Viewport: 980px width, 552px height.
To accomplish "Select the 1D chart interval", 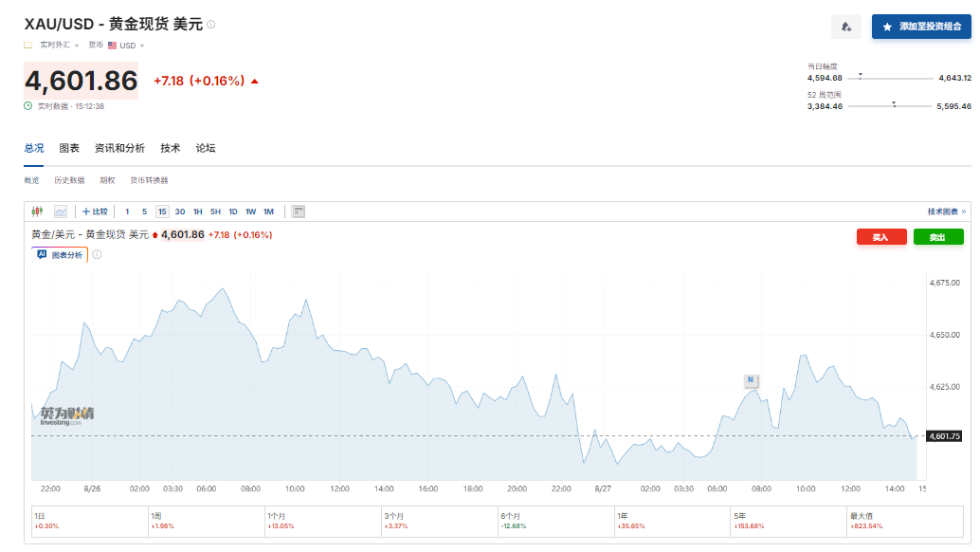I will (232, 212).
